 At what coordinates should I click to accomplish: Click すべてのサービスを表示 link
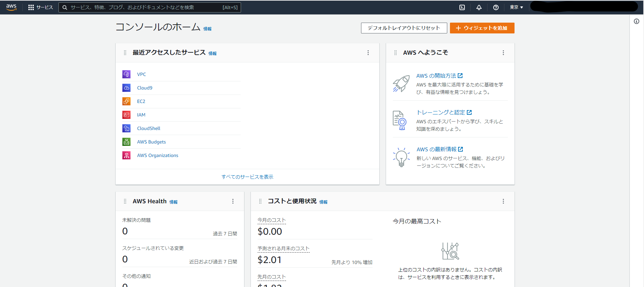247,177
